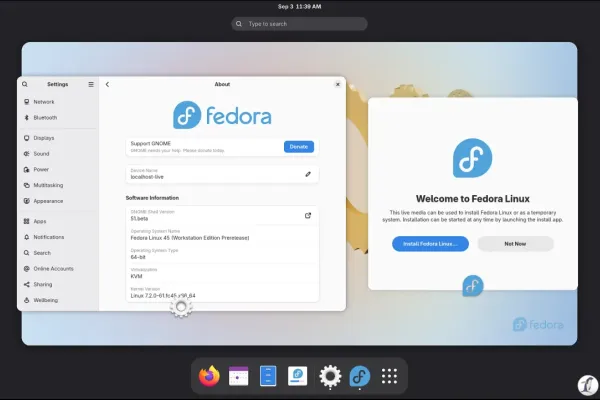Select Bluetooth settings label
This screenshot has width=600, height=400.
(x=45, y=118)
